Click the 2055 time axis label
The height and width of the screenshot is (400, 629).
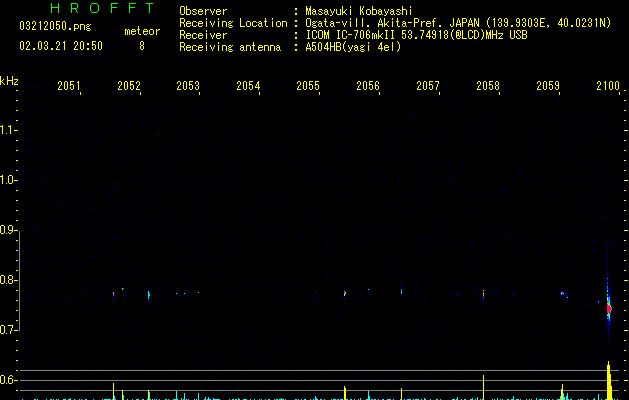click(308, 86)
